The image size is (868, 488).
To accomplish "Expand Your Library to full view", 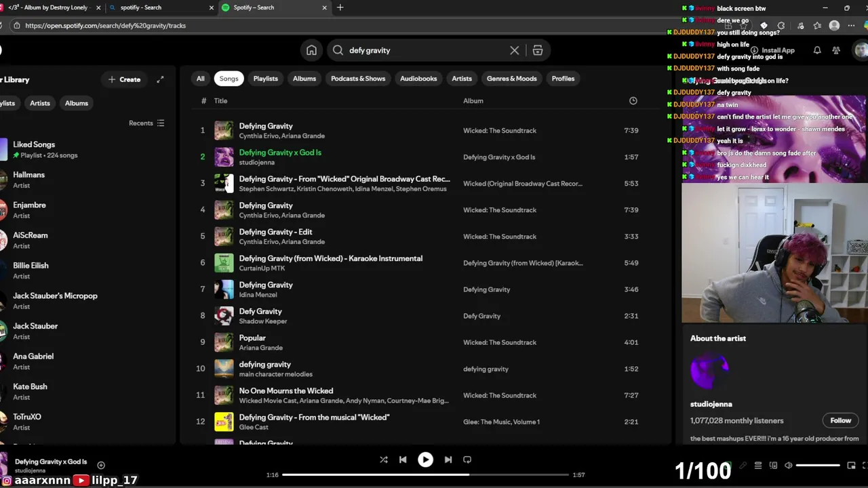I will 160,79.
